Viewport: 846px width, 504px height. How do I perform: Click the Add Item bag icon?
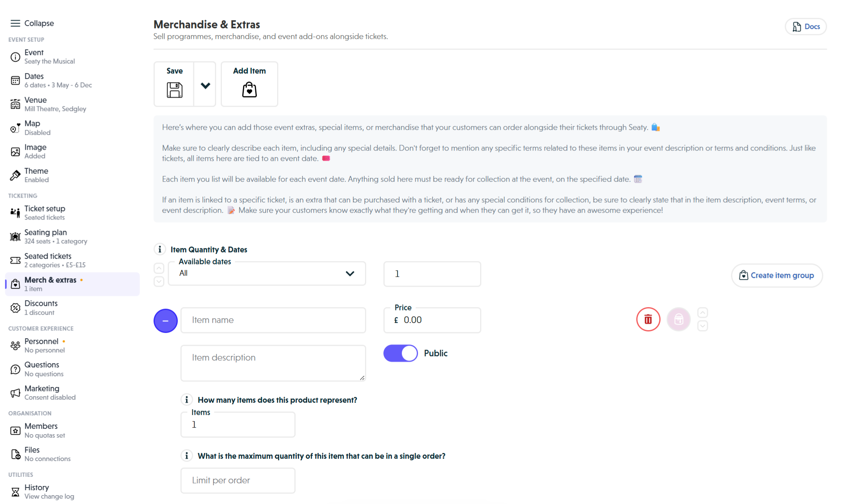249,90
